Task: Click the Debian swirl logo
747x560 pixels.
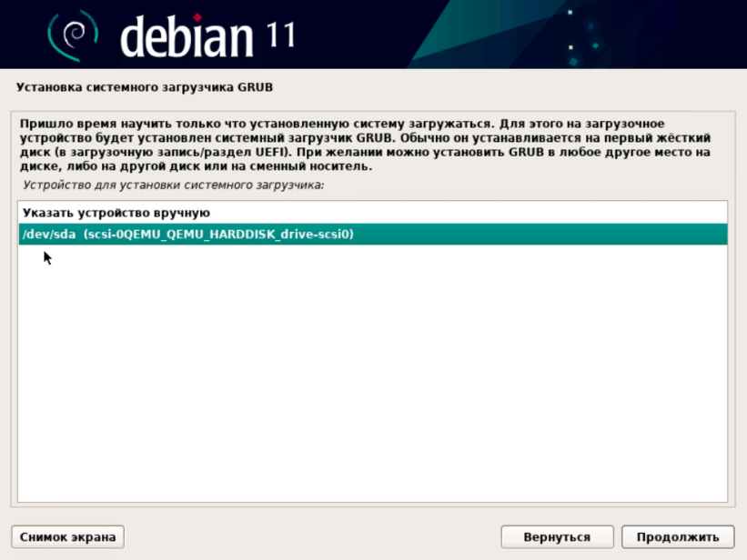Action: (x=73, y=35)
